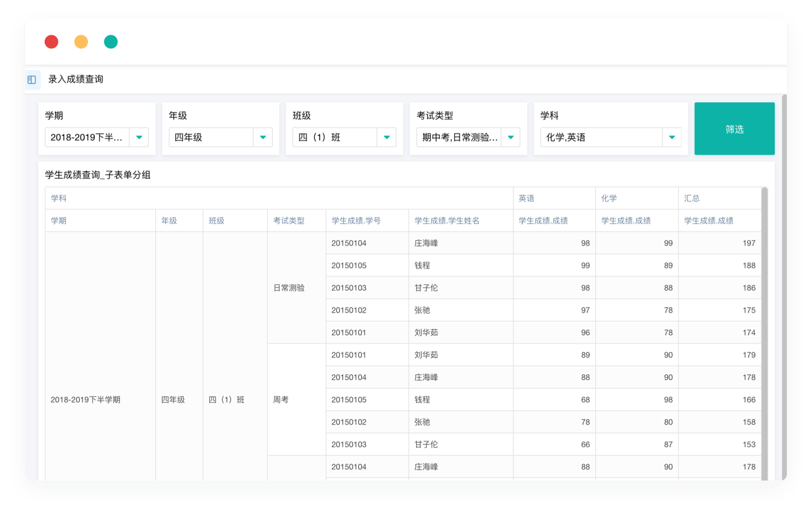
Task: Select the 周考 exam type group cell
Action: coord(281,400)
